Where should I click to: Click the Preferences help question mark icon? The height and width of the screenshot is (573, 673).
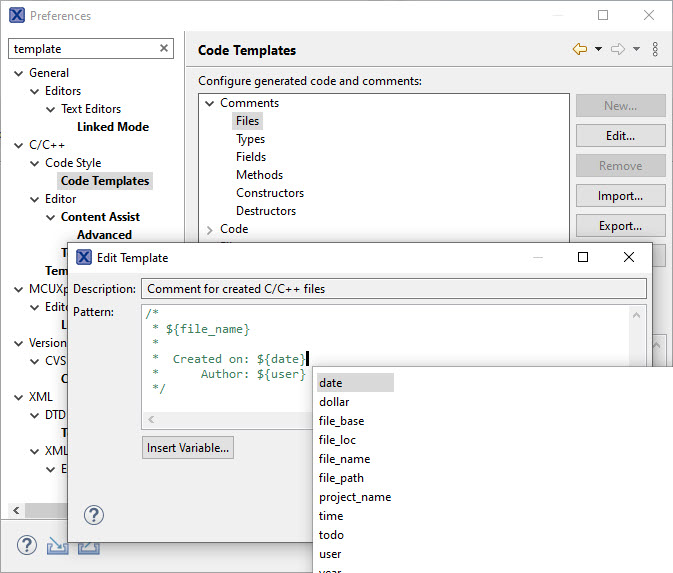coord(27,546)
